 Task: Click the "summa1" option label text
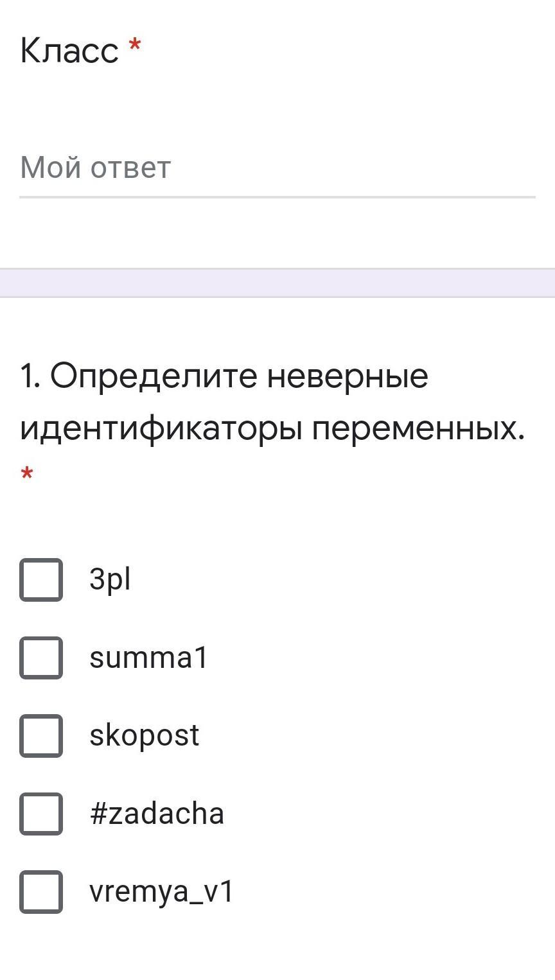[x=148, y=658]
